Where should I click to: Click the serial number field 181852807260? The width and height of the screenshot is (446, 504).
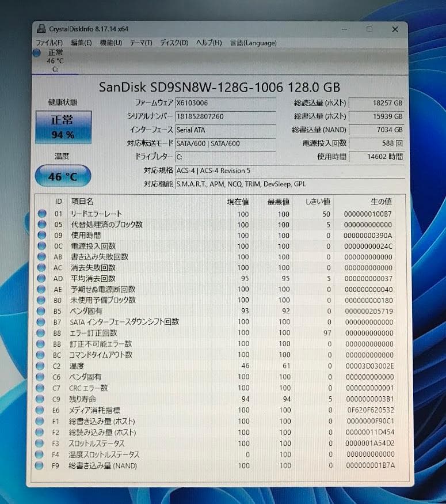226,116
